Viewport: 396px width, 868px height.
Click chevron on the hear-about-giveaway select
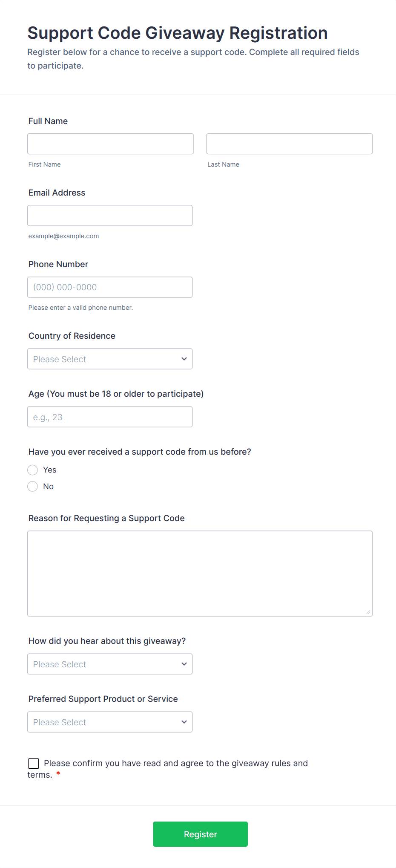[184, 664]
